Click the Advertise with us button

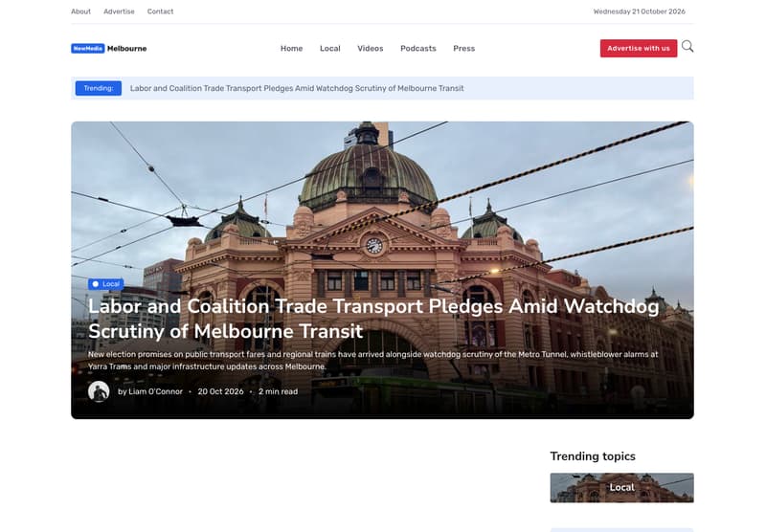point(639,48)
